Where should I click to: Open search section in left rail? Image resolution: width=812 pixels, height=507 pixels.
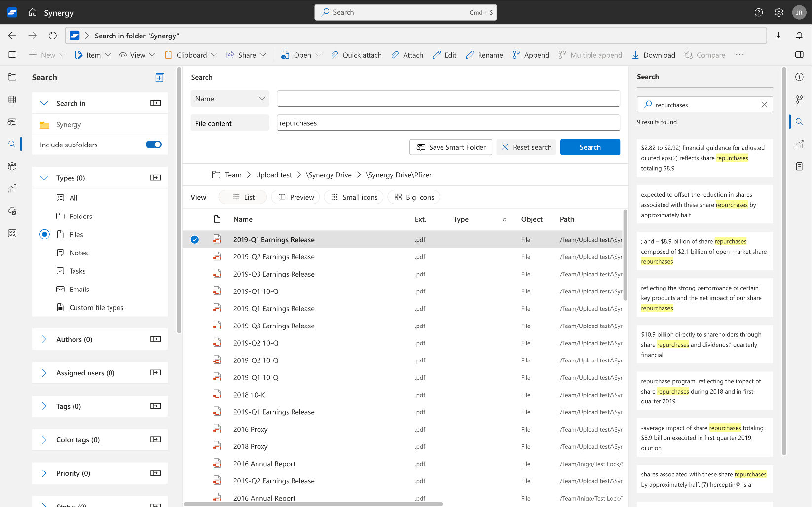pos(12,144)
